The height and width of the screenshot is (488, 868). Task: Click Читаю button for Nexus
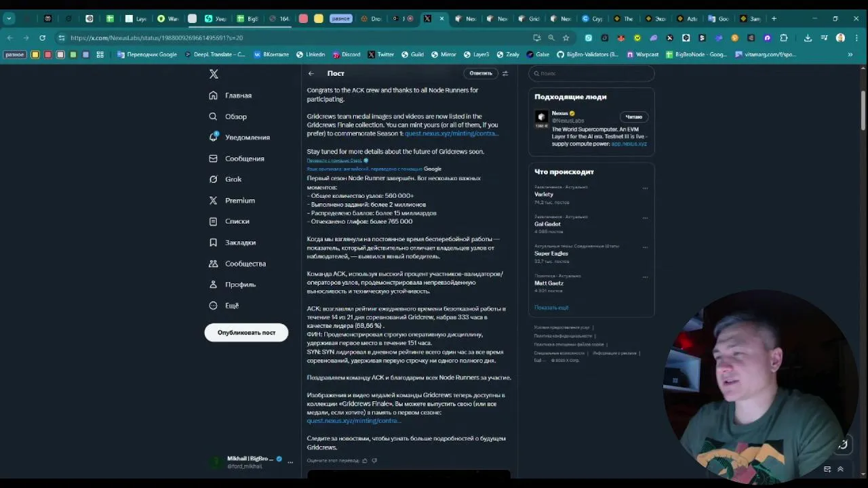[x=634, y=117]
